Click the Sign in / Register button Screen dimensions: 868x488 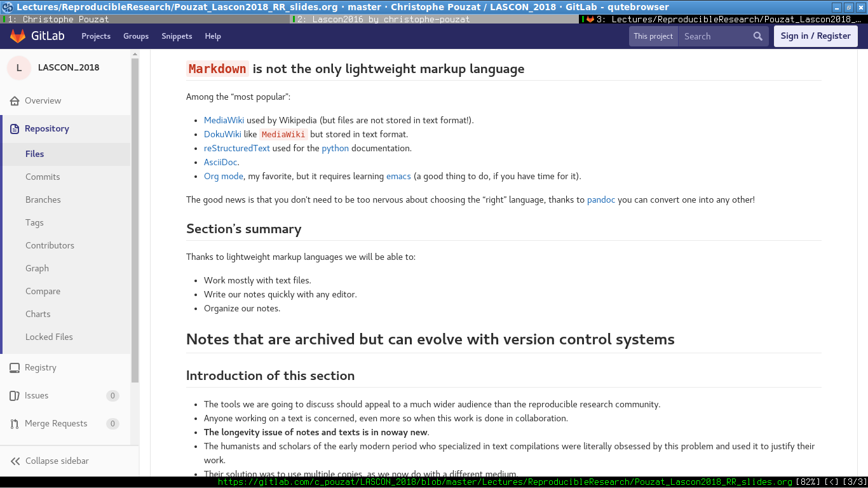(x=815, y=36)
